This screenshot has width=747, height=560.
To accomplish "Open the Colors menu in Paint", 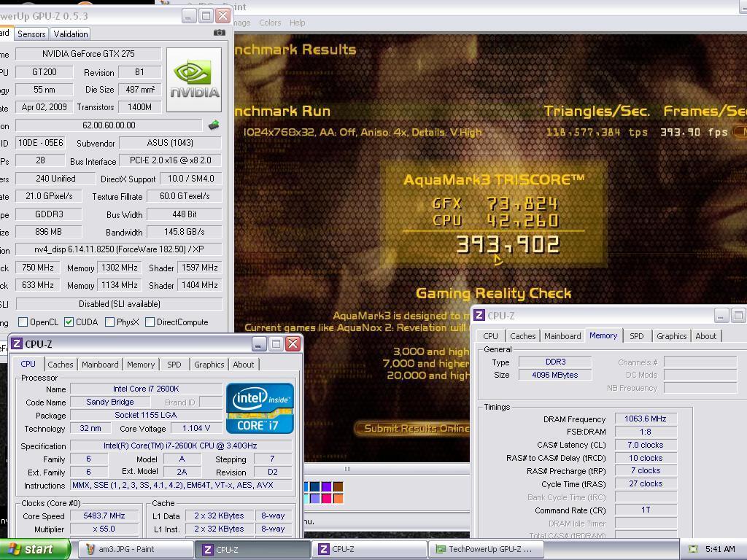I will 270,23.
